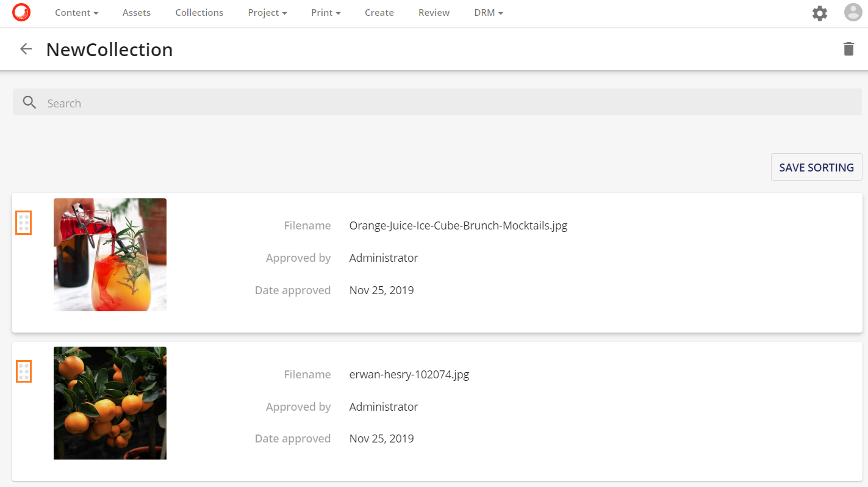
Task: Click the orange tree photo thumbnail
Action: (x=110, y=403)
